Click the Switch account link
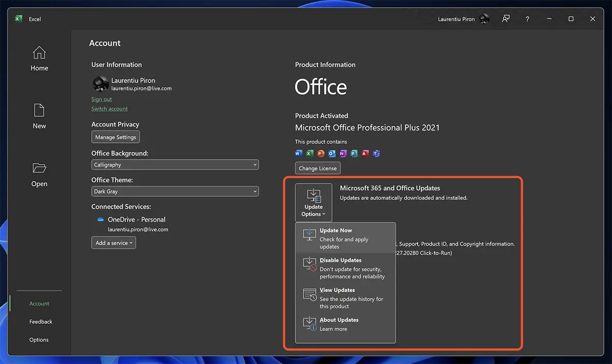 [110, 109]
